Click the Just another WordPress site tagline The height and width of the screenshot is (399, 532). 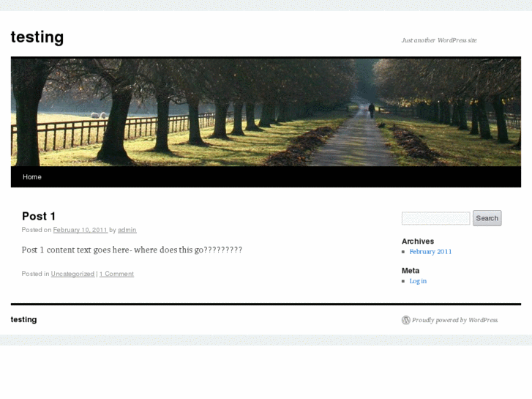[x=439, y=40]
